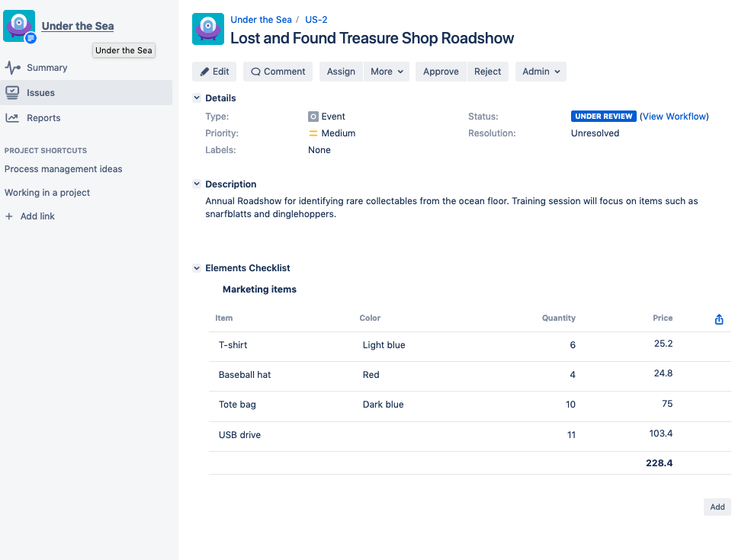Click the Add button below the checklist

[717, 507]
